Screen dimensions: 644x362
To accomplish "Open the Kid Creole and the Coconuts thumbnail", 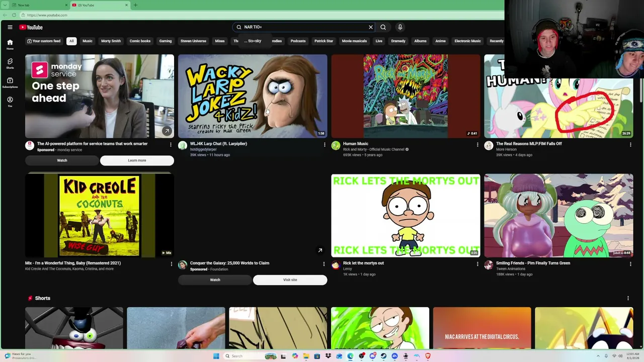I will point(100,215).
